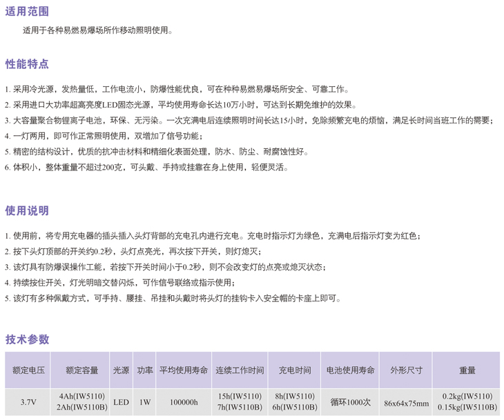Click the 性能特点 section heading
Image resolution: width=504 pixels, height=420 pixels.
coord(27,64)
